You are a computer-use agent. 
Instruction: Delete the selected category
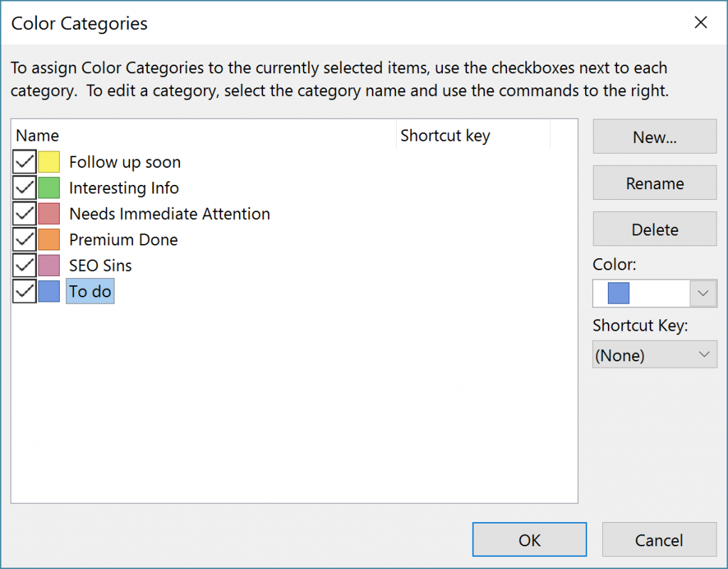click(x=654, y=229)
